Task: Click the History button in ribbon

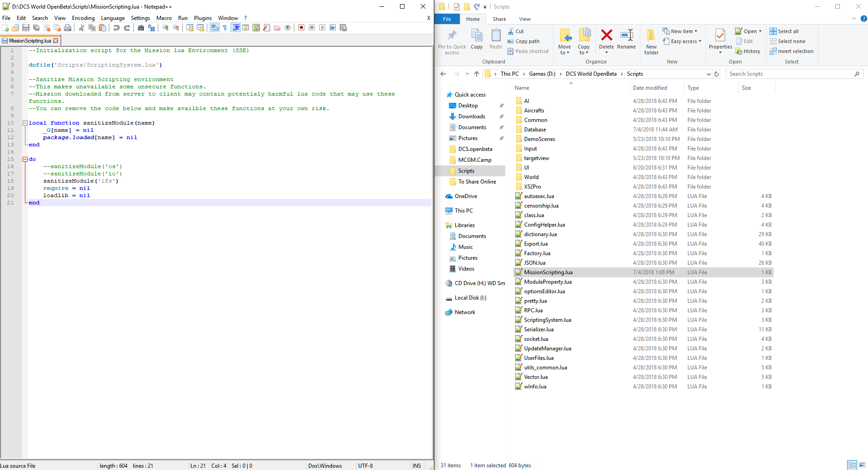Action: pos(748,51)
